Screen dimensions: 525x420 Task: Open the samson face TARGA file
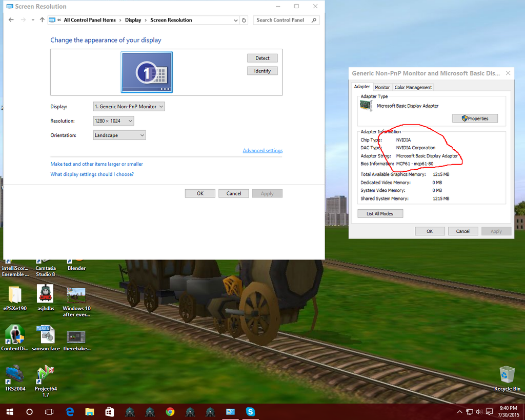tap(46, 337)
